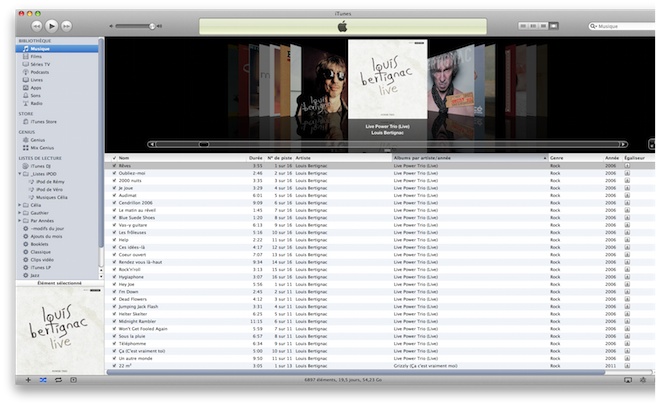The image size is (656, 407).
Task: Open the Clips vidéo smart playlist
Action: [57, 260]
